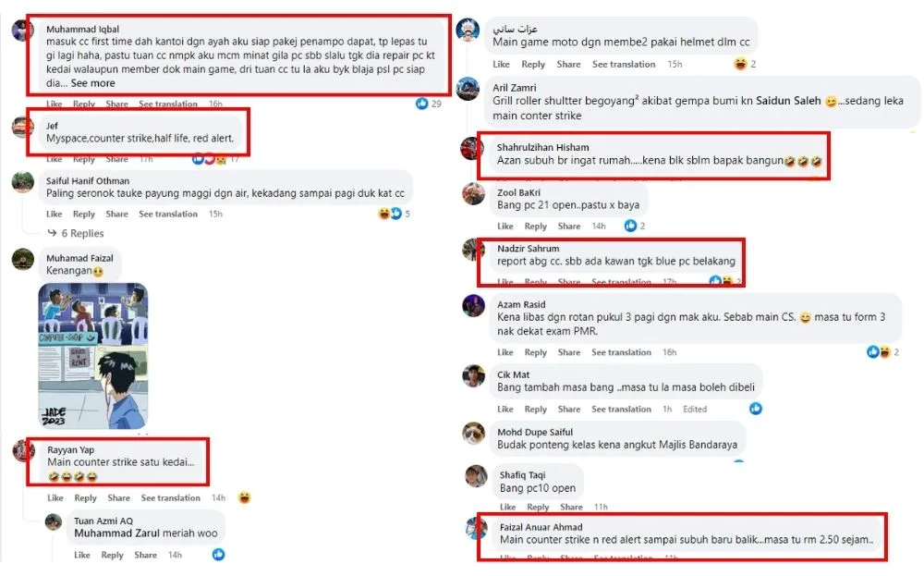Click Muhammad Iqbal's profile avatar
The width and height of the screenshot is (924, 576).
[23, 30]
